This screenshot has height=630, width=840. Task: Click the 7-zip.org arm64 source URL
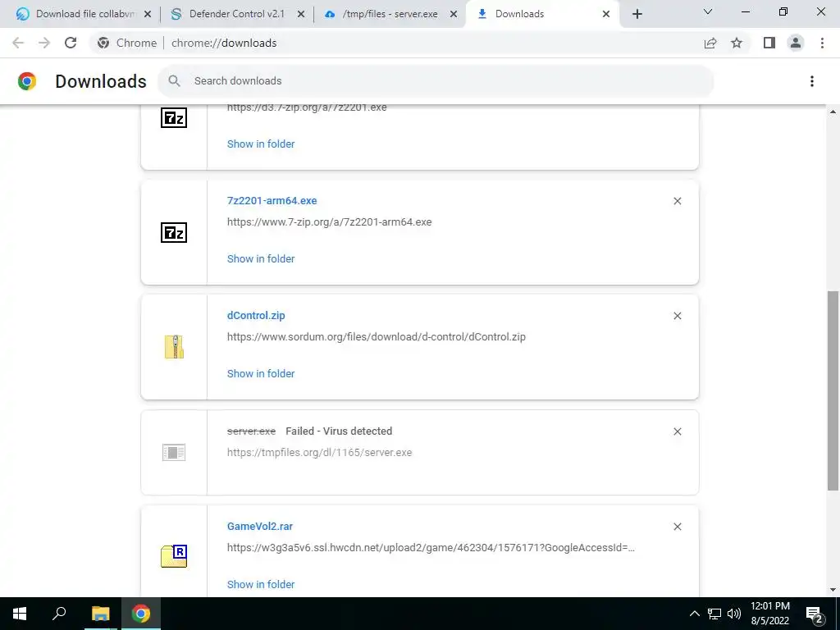pos(329,221)
